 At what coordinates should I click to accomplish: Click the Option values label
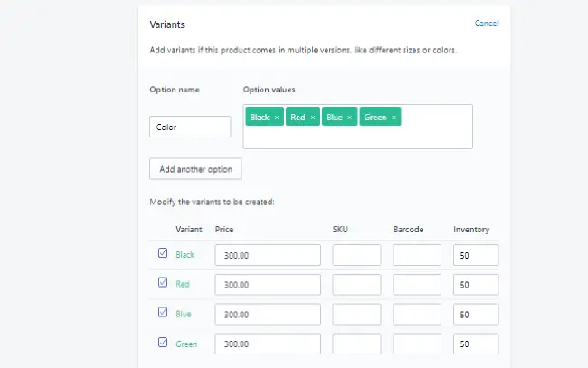[270, 90]
